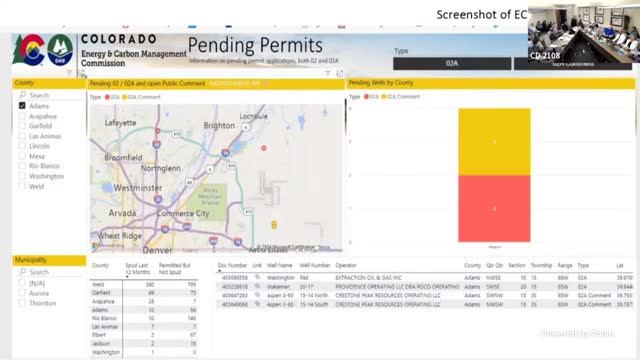Image resolution: width=640 pixels, height=360 pixels.
Task: Select the 02A Comment type button
Action: click(x=573, y=64)
